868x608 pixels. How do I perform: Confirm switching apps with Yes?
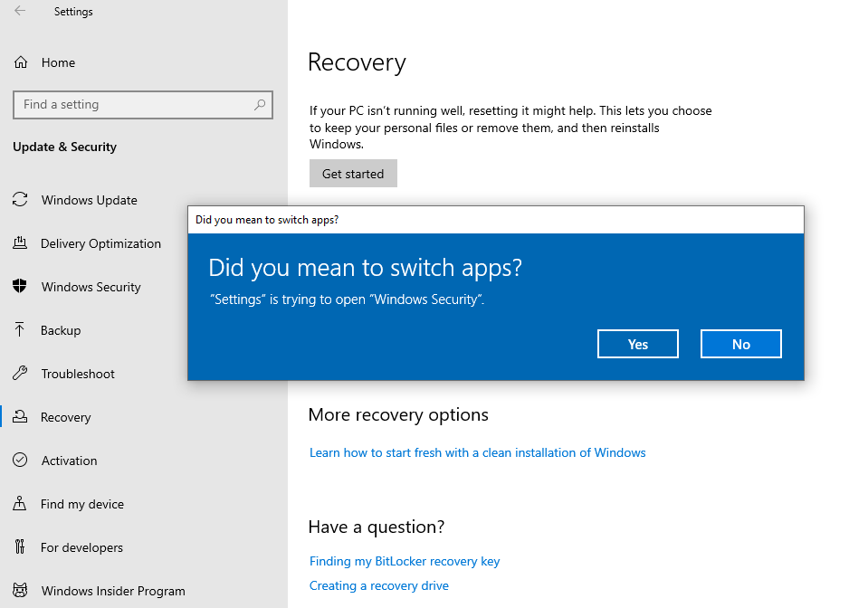(637, 344)
